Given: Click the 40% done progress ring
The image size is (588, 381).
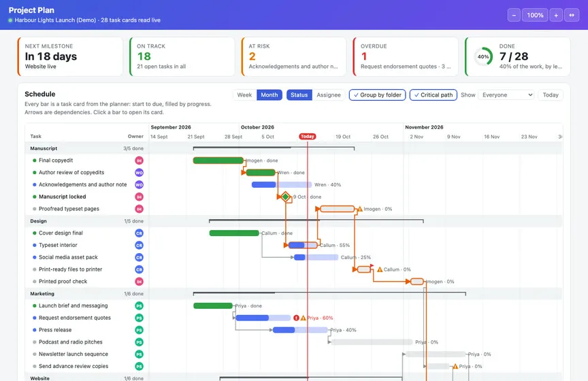Looking at the screenshot, I should [x=483, y=56].
